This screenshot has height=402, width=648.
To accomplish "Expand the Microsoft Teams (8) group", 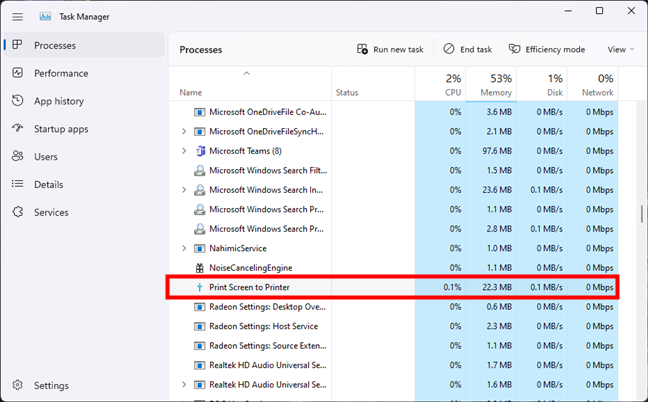I will coord(184,151).
